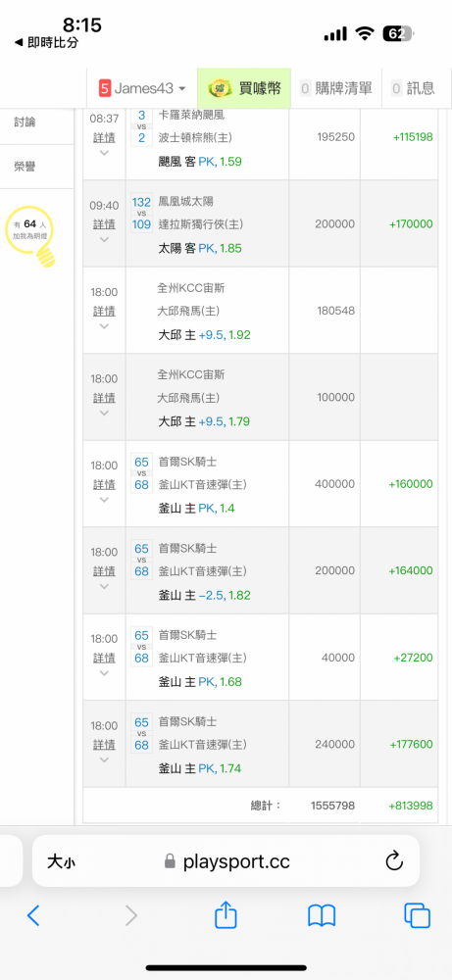Expand chevron under 09:40 game details
This screenshot has height=980, width=452.
pos(104,239)
